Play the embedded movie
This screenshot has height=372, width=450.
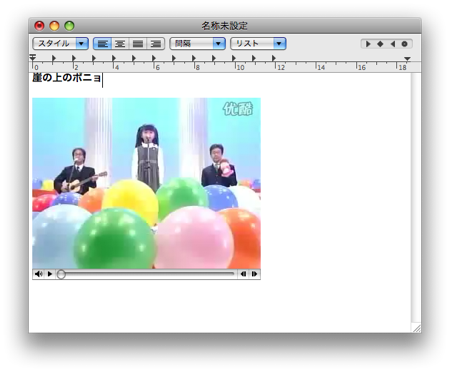[x=50, y=274]
